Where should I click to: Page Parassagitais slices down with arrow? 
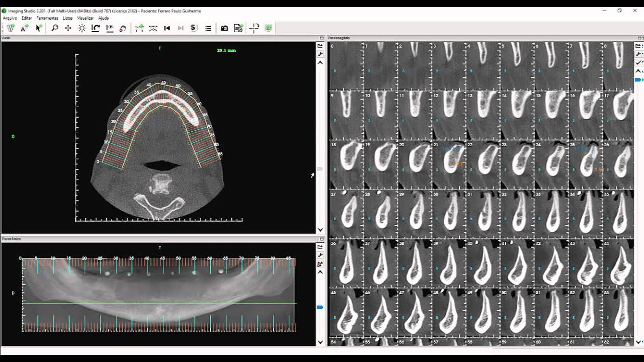pyautogui.click(x=638, y=342)
